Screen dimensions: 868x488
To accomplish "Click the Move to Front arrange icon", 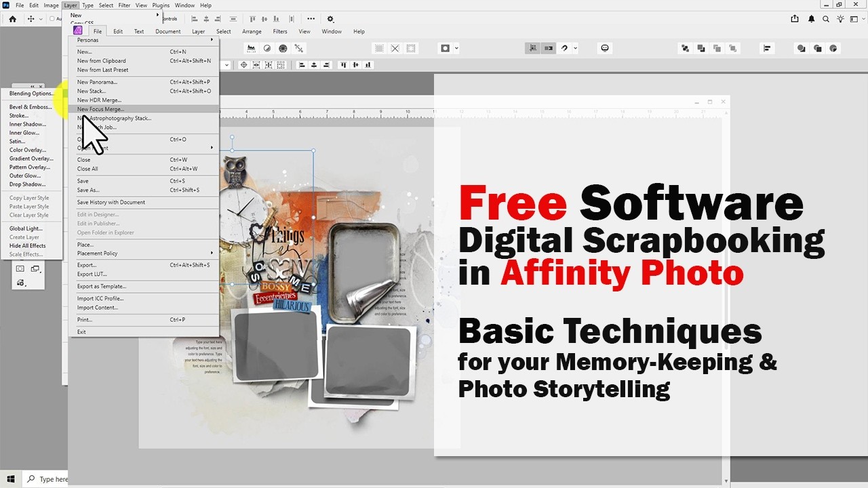I will pyautogui.click(x=733, y=48).
